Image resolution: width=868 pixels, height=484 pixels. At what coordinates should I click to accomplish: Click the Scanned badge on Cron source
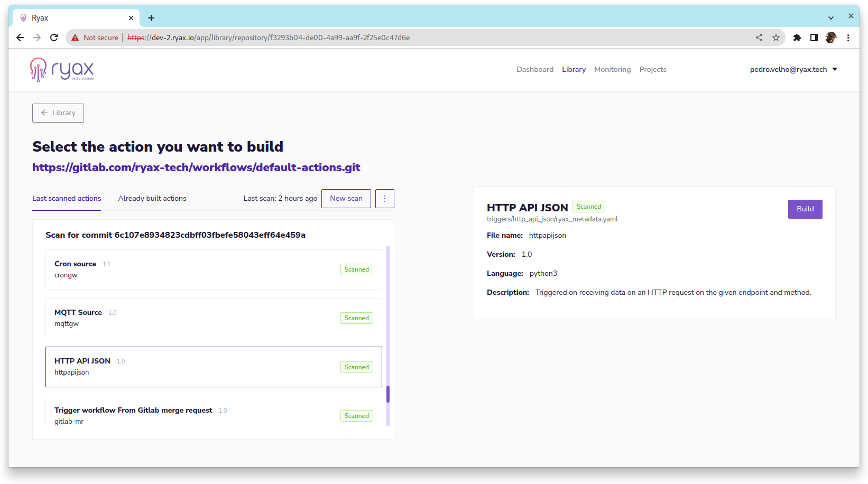(x=356, y=269)
